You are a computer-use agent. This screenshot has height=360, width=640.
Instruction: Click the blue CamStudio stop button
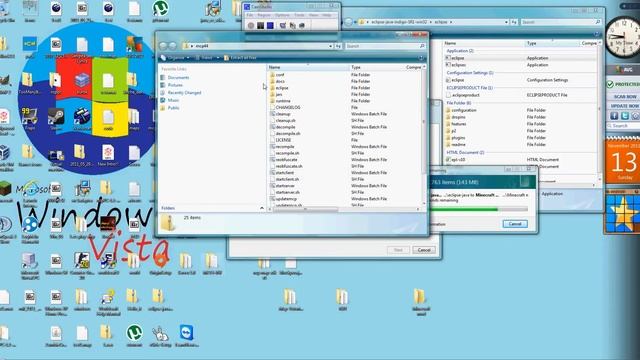pos(270,25)
